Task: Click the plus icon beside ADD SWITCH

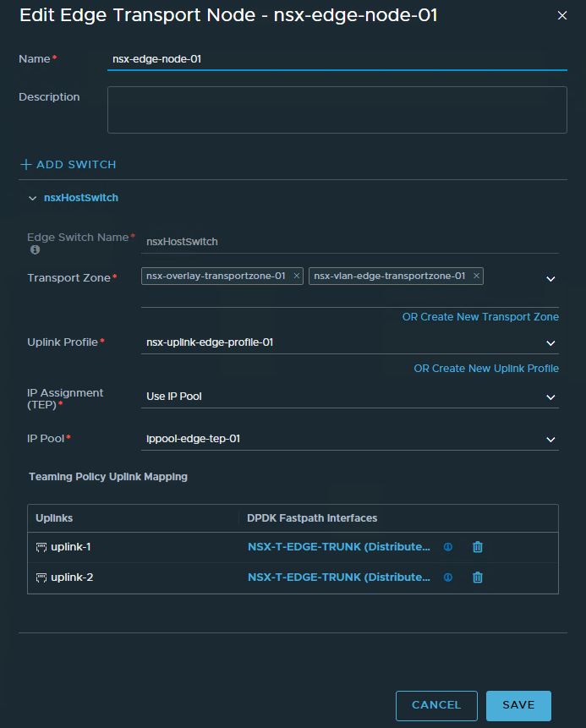Action: [x=26, y=164]
